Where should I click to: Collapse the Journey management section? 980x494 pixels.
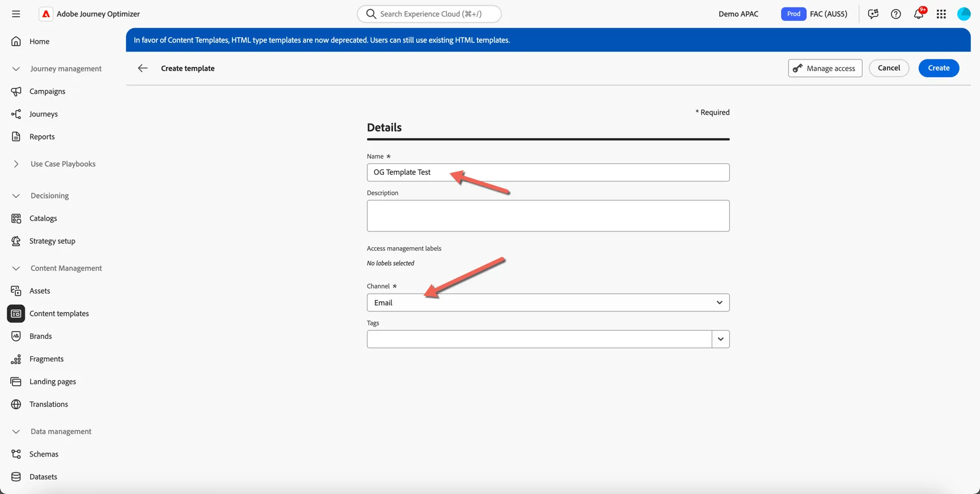[x=16, y=69]
